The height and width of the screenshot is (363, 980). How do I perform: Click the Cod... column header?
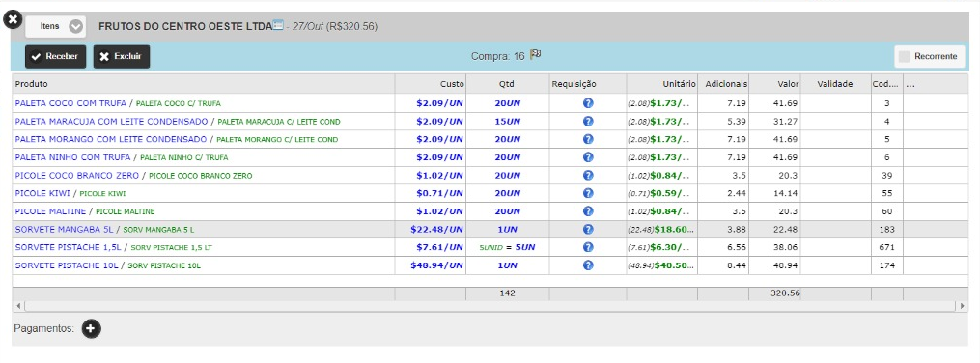(887, 84)
